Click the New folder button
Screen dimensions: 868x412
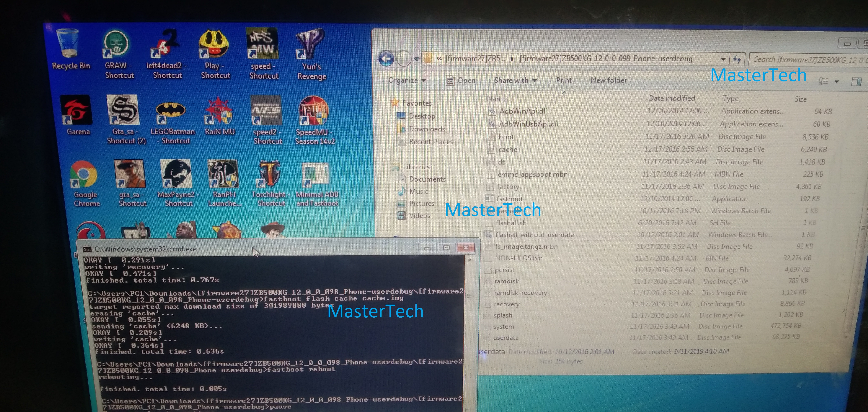point(608,80)
